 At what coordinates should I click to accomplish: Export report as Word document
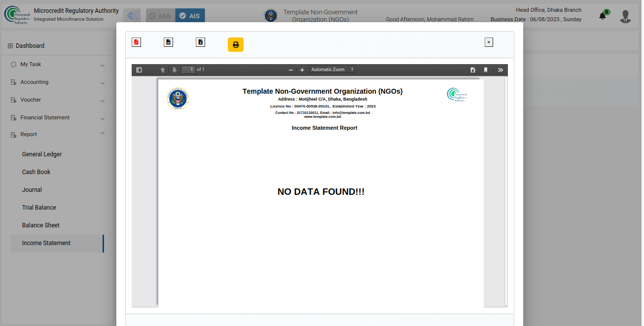tap(168, 42)
